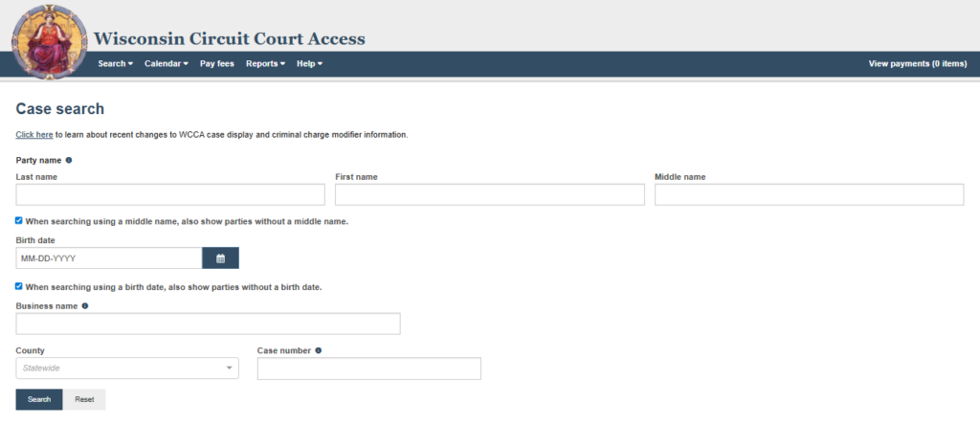Click the Reset button
This screenshot has width=980, height=426.
[x=84, y=399]
